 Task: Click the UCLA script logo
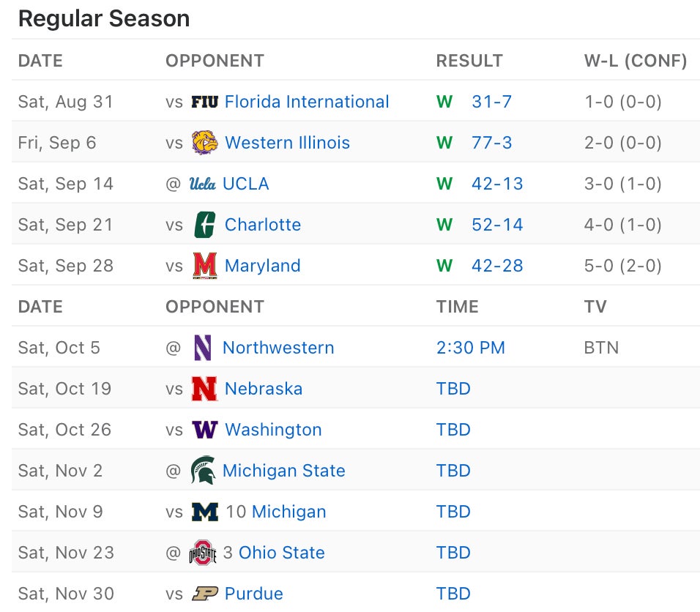(202, 184)
